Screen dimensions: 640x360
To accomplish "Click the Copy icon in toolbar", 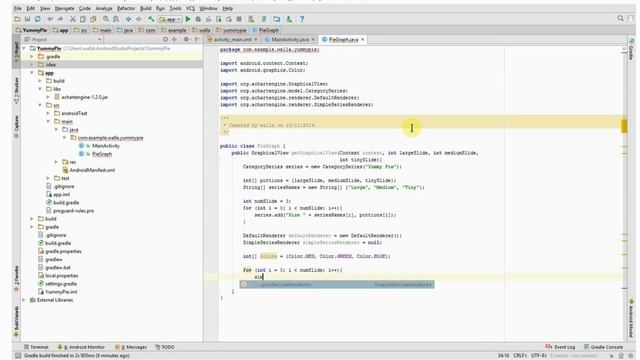I will click(x=83, y=19).
